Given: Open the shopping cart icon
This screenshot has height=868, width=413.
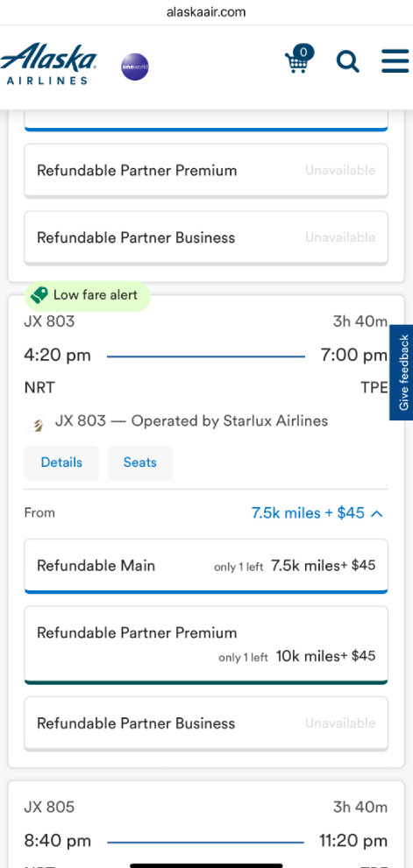Looking at the screenshot, I should 298,61.
